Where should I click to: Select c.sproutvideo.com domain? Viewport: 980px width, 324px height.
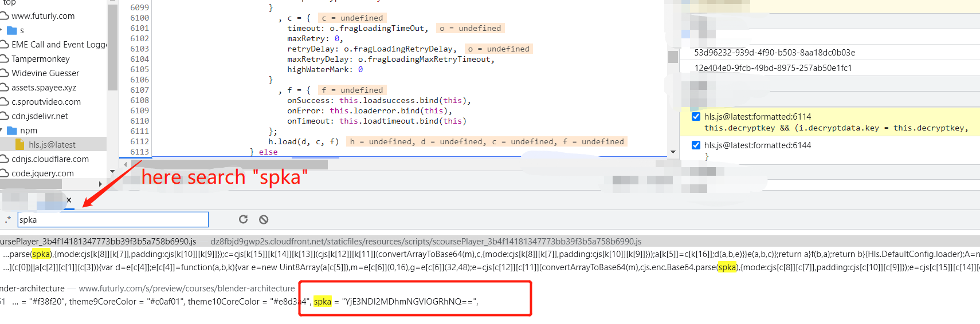[x=46, y=102]
